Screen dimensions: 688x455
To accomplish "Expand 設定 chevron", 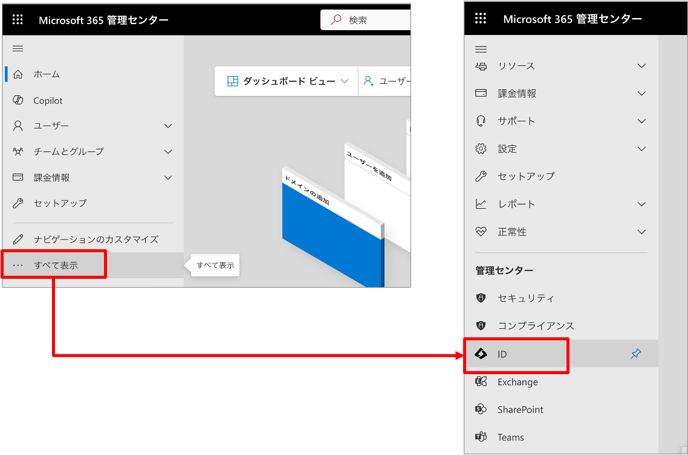I will pos(641,149).
